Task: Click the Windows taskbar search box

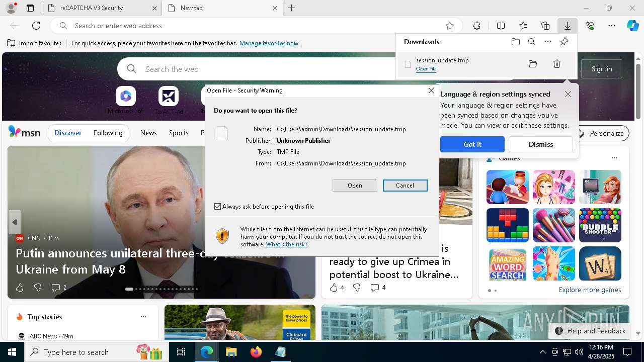Action: (x=96, y=352)
